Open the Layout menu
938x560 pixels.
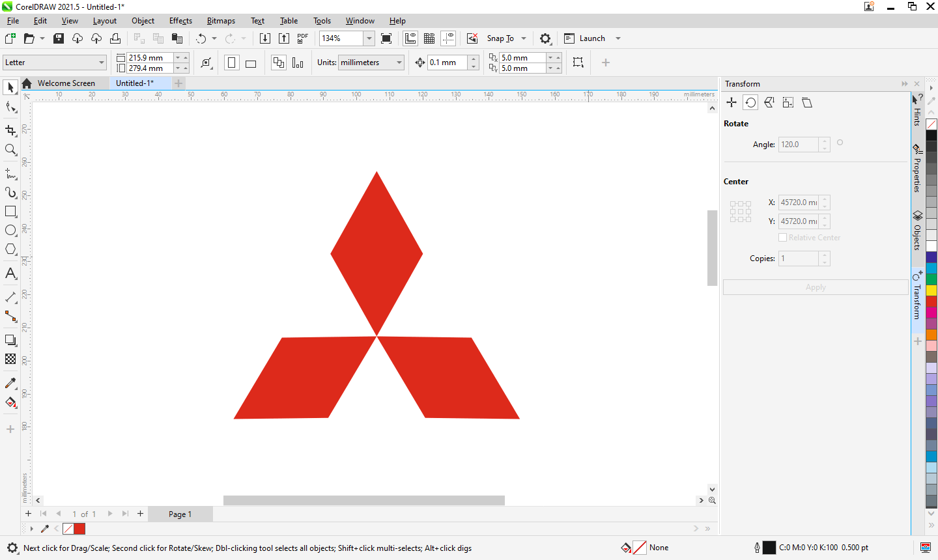tap(104, 21)
